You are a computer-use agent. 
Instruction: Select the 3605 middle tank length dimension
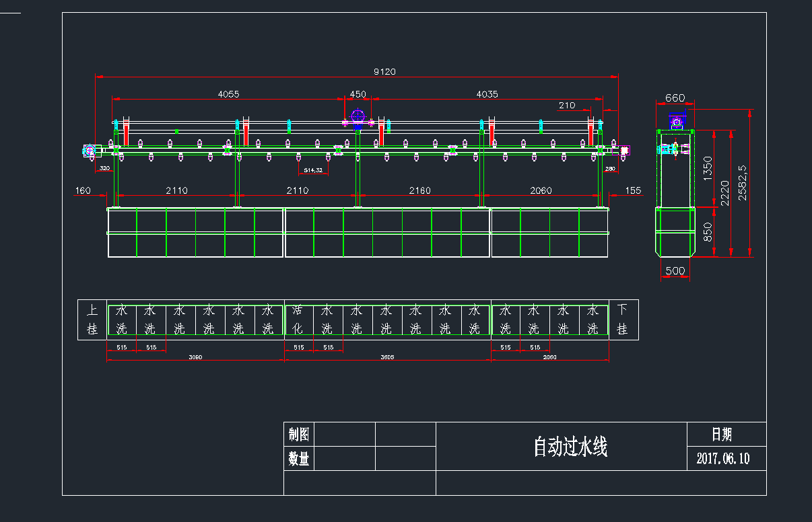point(387,357)
